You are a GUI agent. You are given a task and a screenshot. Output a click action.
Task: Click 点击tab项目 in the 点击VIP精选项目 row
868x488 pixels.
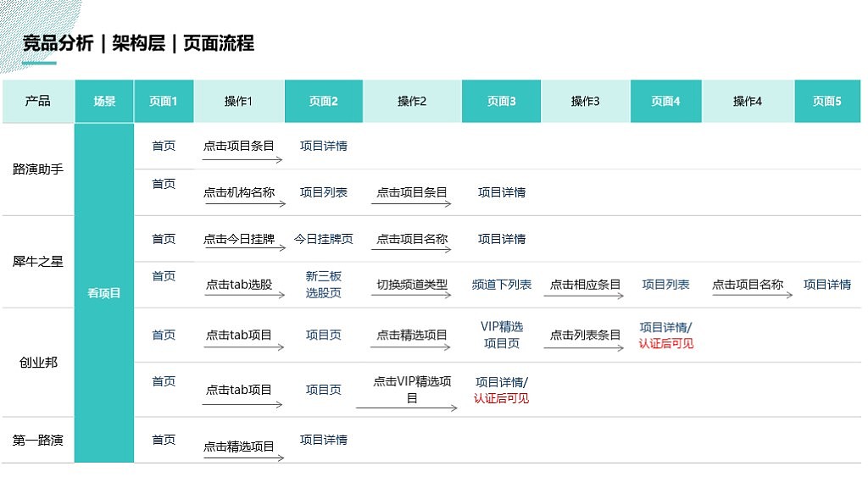238,390
